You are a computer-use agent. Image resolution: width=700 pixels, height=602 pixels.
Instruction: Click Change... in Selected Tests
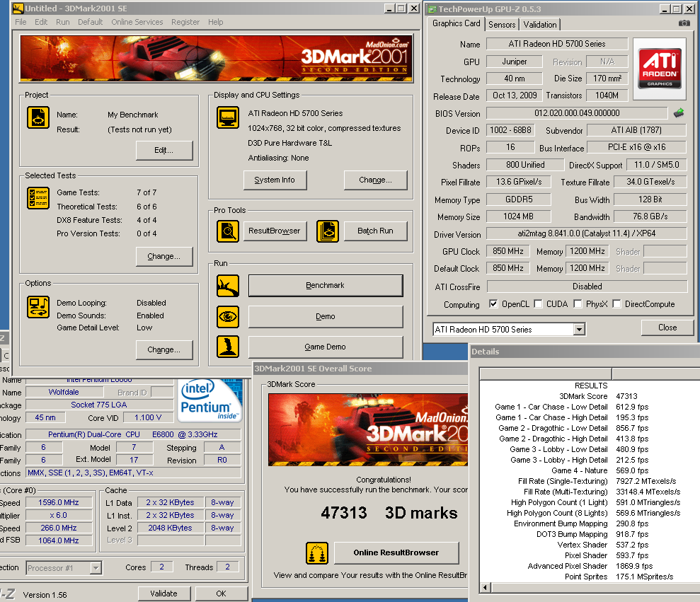click(163, 256)
